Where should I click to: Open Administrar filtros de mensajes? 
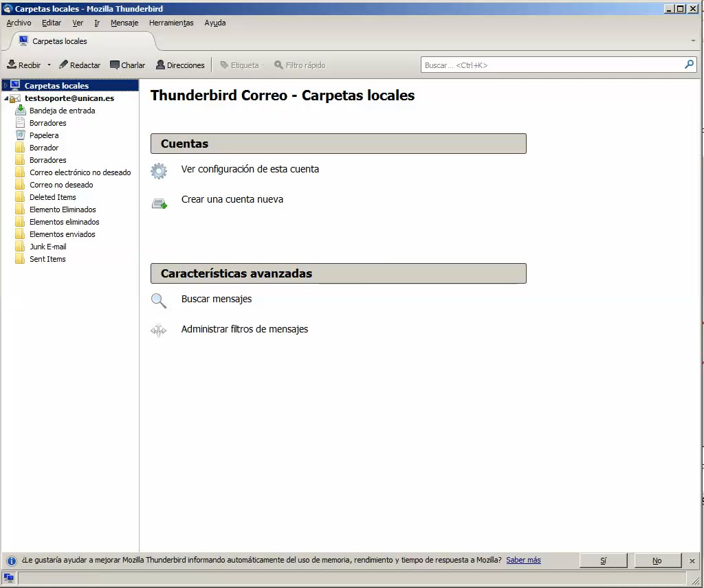coord(244,329)
